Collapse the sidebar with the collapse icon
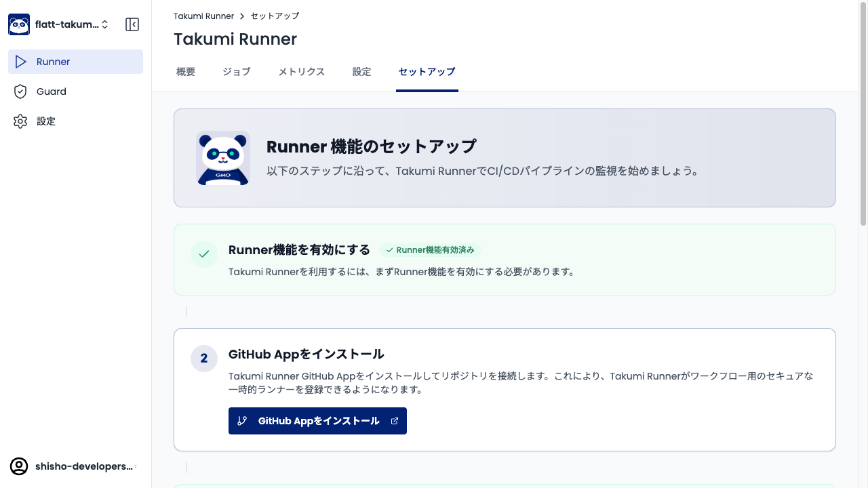868x488 pixels. pyautogui.click(x=132, y=24)
